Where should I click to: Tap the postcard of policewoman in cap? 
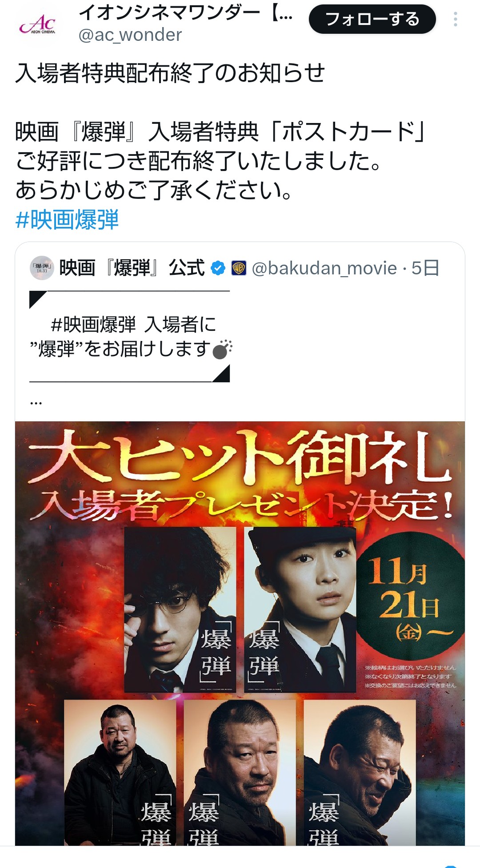point(300,609)
